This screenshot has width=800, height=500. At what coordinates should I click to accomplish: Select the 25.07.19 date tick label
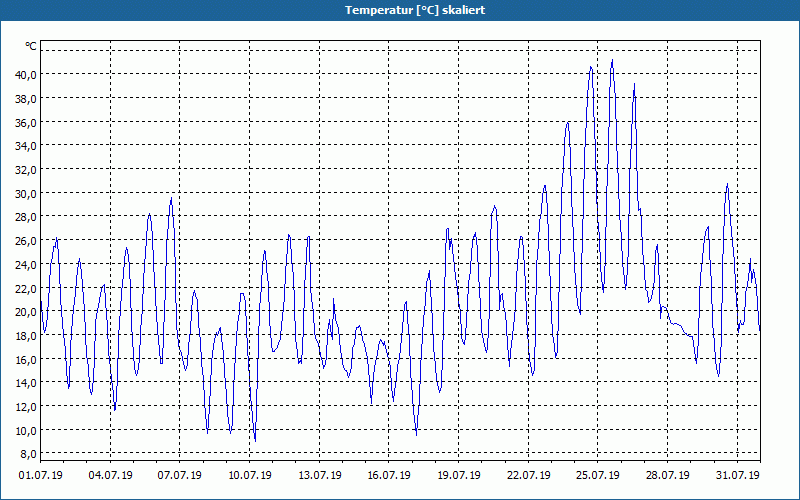point(598,475)
